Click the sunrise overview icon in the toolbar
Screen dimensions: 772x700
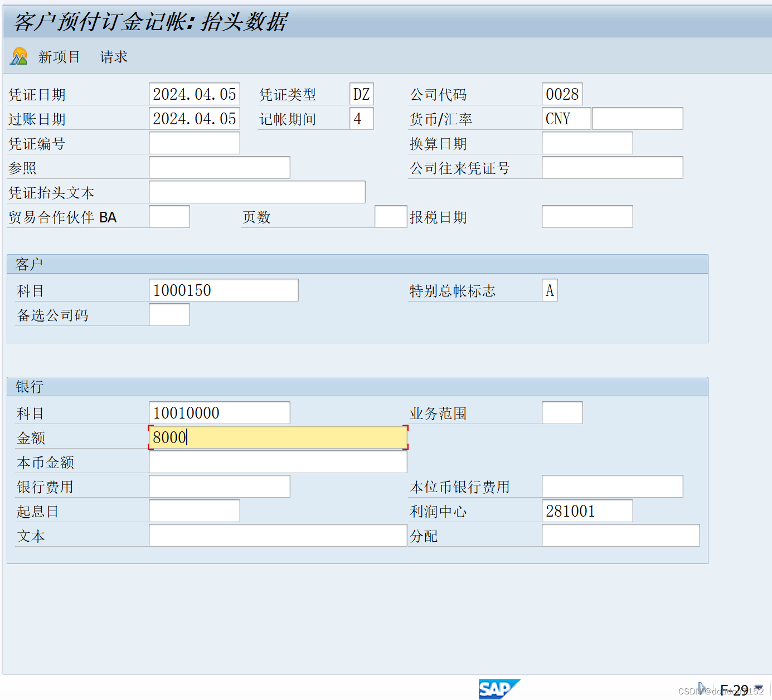(x=18, y=56)
